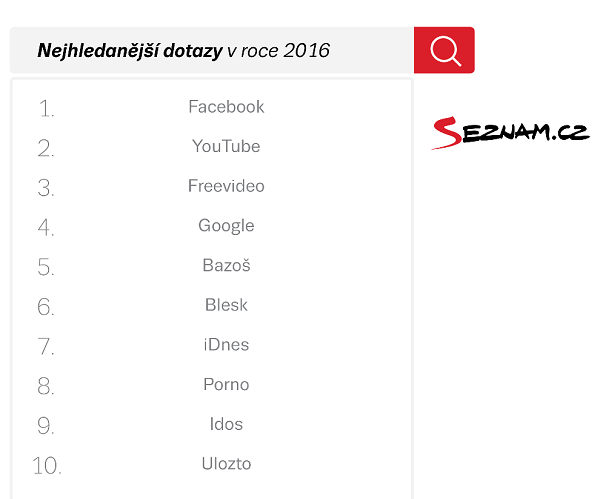Choose the Idos entry

tap(226, 424)
